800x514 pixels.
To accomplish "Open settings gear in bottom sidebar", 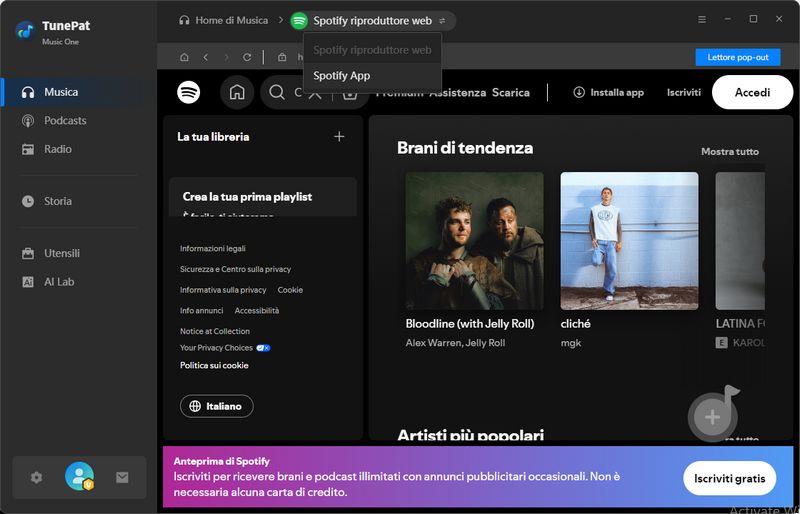I will click(36, 478).
